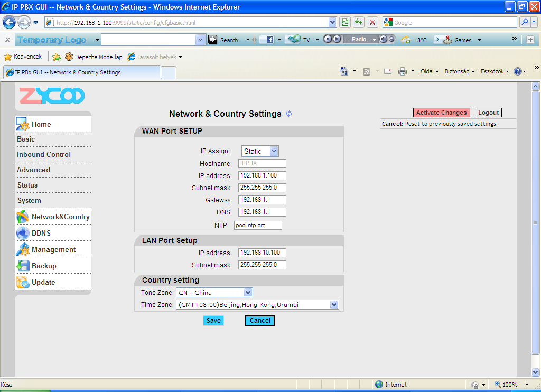Screen dimensions: 541x392
Task: Click the Google search magnifier icon
Action: point(525,22)
